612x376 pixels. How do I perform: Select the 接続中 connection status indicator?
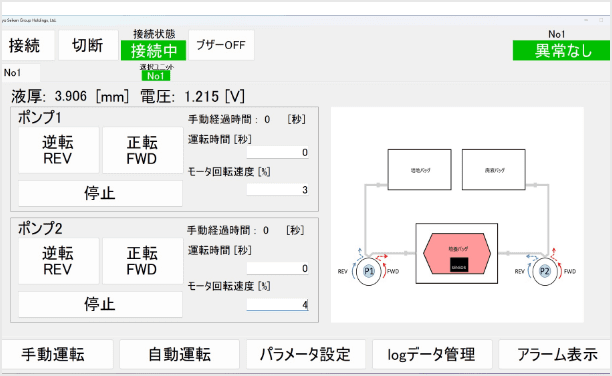tap(153, 51)
